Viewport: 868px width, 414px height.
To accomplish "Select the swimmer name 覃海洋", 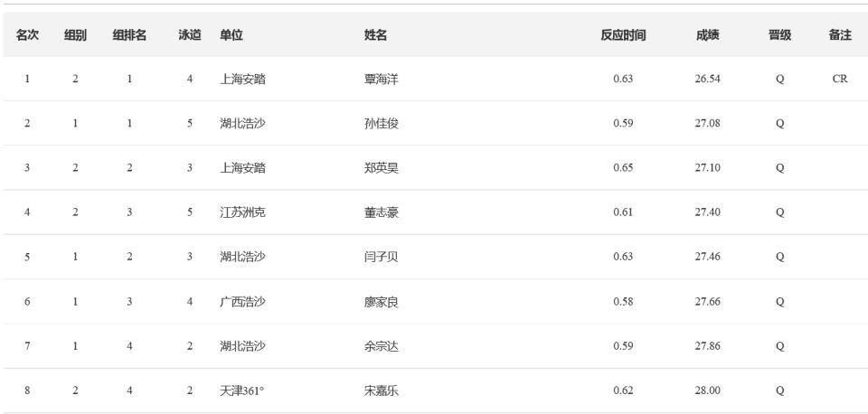I will pyautogui.click(x=382, y=80).
